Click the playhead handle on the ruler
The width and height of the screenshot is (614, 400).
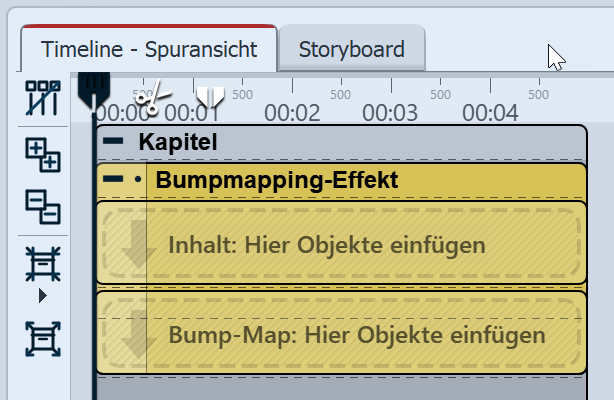(x=93, y=88)
